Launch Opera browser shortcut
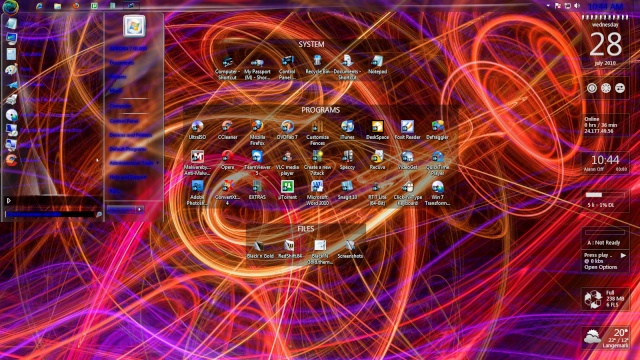 [227, 160]
